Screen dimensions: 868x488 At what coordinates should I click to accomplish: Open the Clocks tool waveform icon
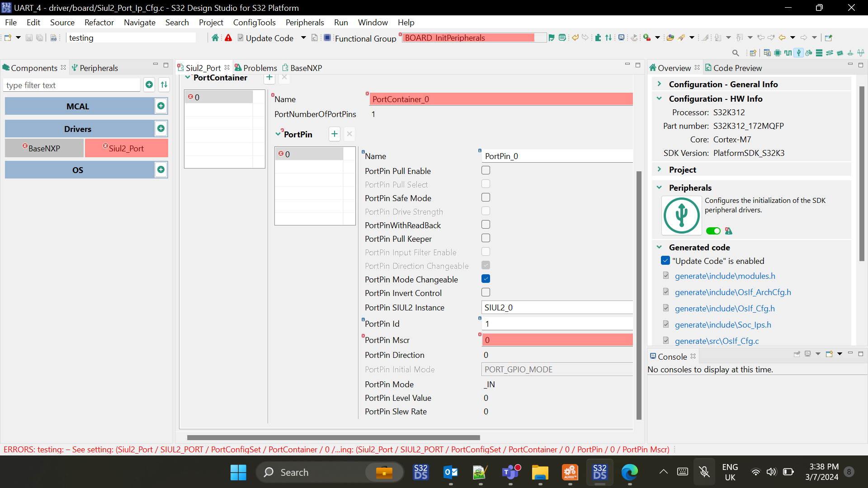(788, 53)
